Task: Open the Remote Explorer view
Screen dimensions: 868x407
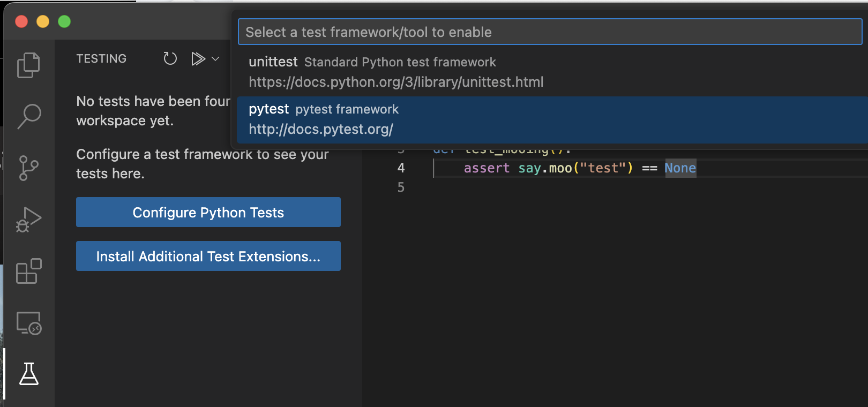Action: [x=29, y=323]
